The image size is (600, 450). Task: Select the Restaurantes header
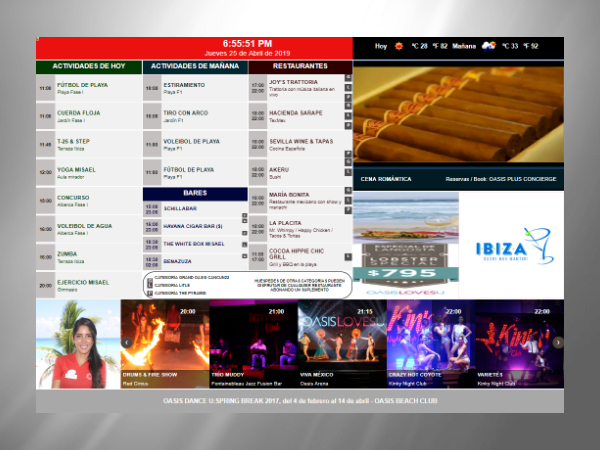tap(300, 67)
